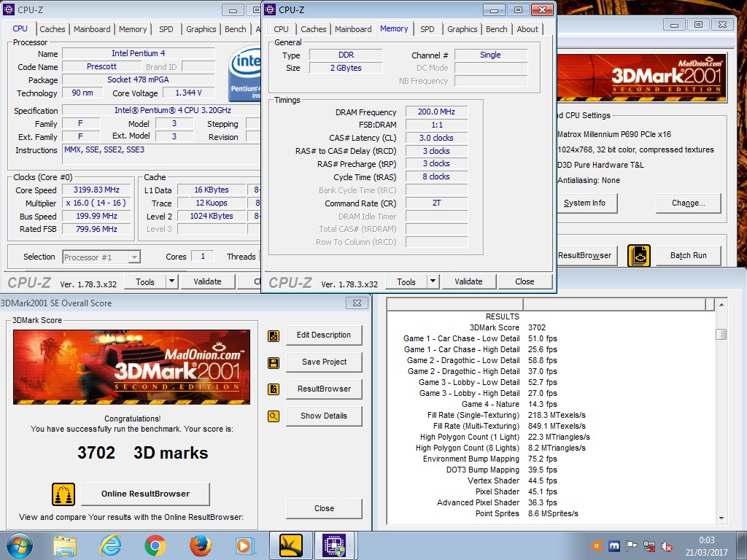
Task: Click Show Details button
Action: [x=324, y=416]
